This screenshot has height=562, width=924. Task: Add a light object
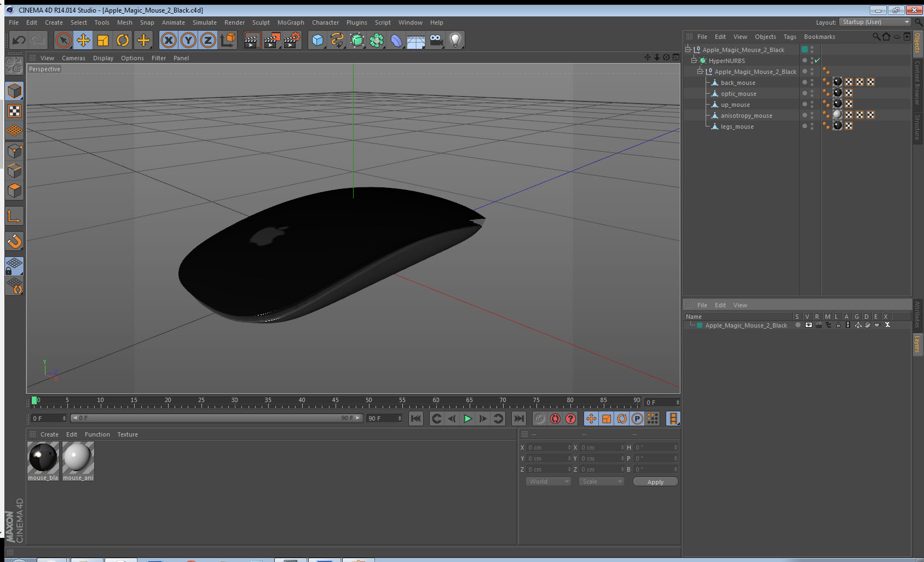[455, 40]
